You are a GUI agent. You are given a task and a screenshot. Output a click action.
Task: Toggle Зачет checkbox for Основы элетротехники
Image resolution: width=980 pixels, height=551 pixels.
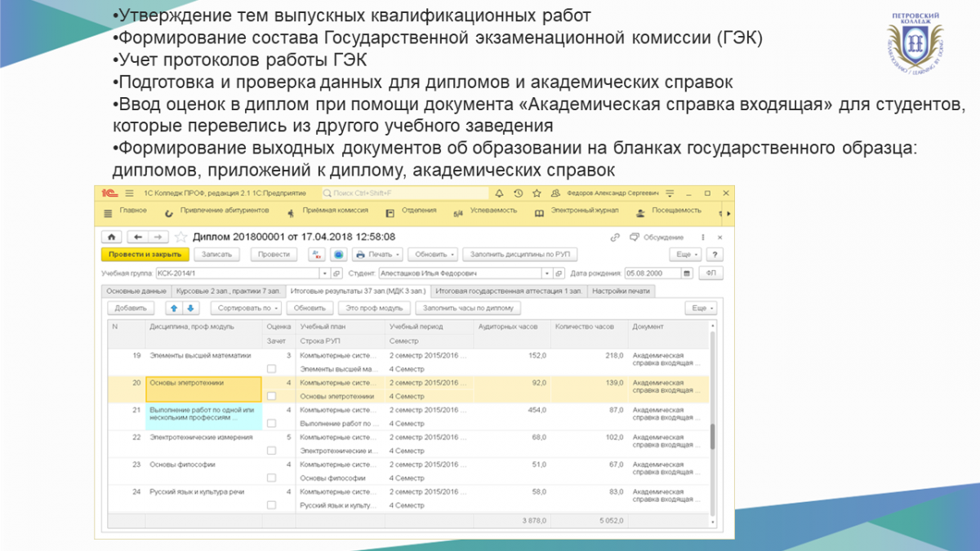271,396
